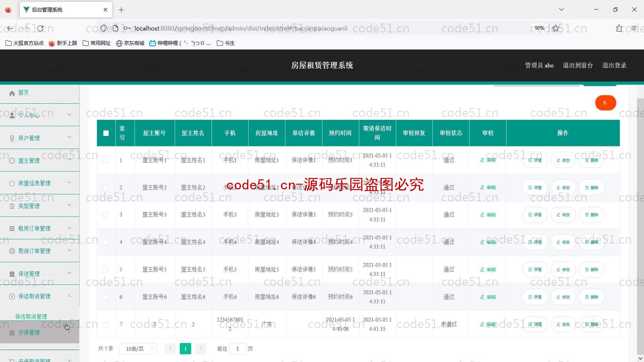Open the 新手上路 bookmark
The width and height of the screenshot is (644, 362).
click(63, 43)
